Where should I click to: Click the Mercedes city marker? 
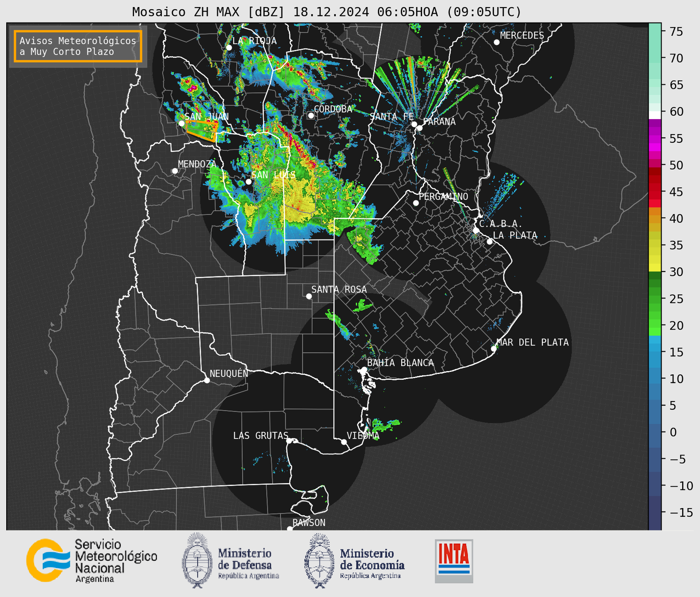click(x=496, y=42)
